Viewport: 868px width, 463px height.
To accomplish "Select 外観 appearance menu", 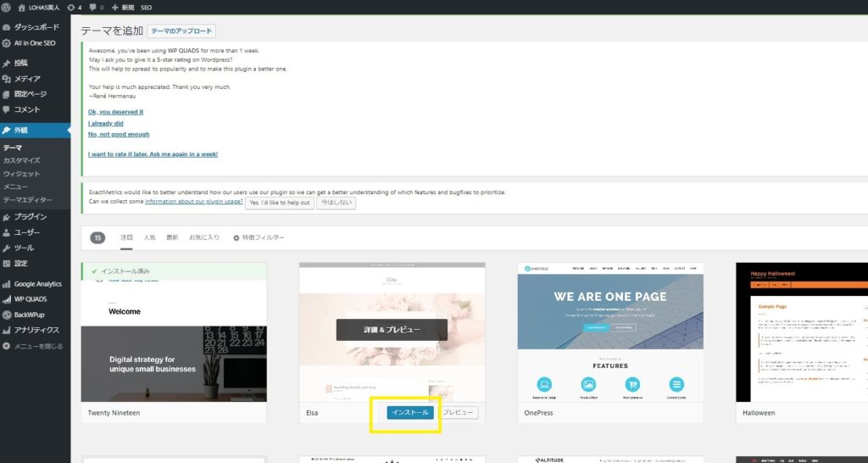I will tap(35, 130).
